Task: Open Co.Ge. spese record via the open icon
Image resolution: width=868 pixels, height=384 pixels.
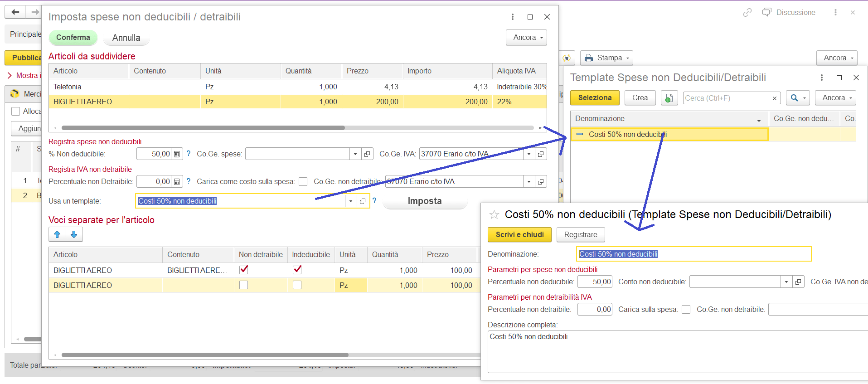Action: (x=367, y=154)
